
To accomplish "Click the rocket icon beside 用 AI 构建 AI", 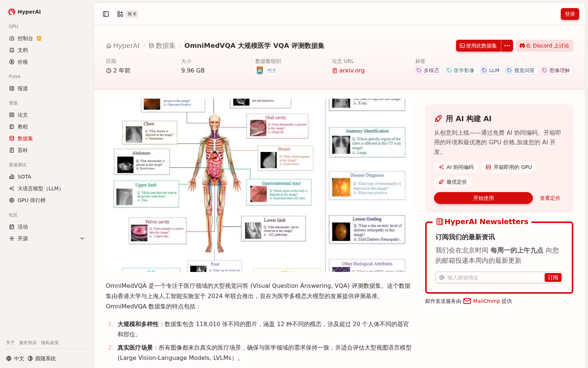I will click(438, 118).
